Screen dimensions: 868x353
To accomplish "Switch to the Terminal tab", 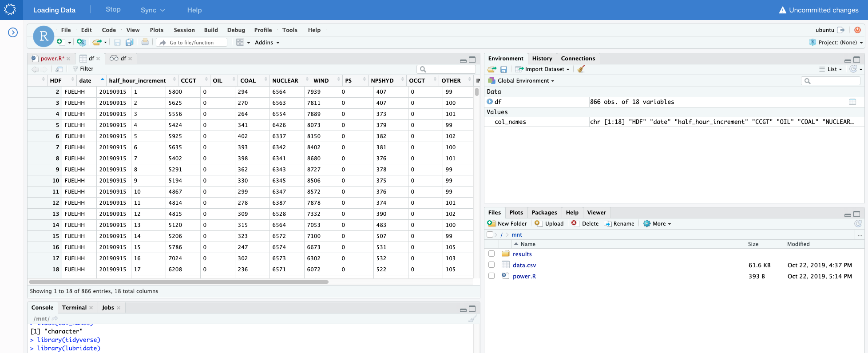I will pyautogui.click(x=74, y=307).
